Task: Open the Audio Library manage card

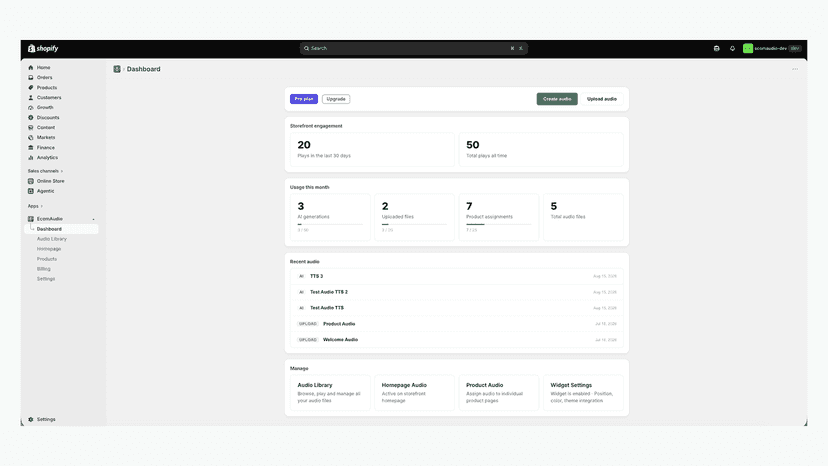Action: (x=330, y=393)
